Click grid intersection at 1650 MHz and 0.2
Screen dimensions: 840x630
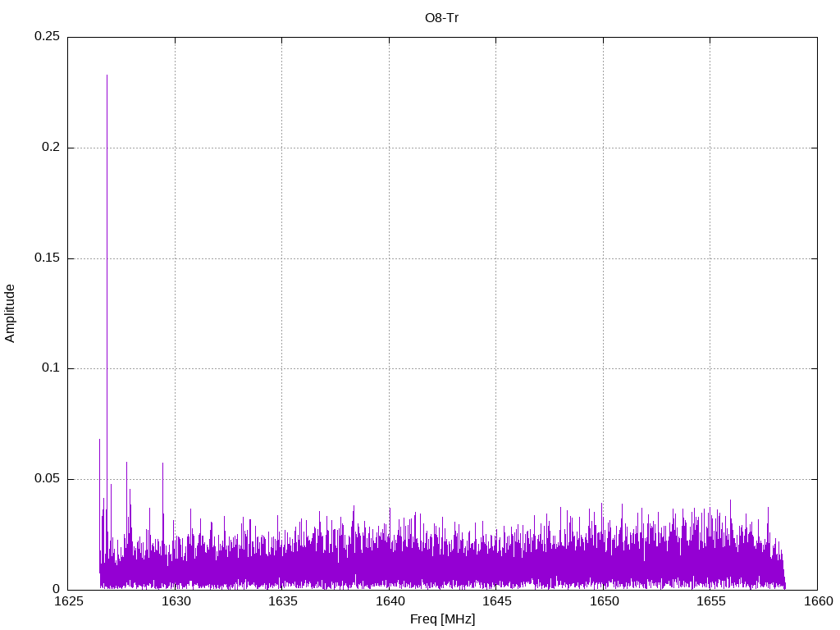pyautogui.click(x=603, y=148)
